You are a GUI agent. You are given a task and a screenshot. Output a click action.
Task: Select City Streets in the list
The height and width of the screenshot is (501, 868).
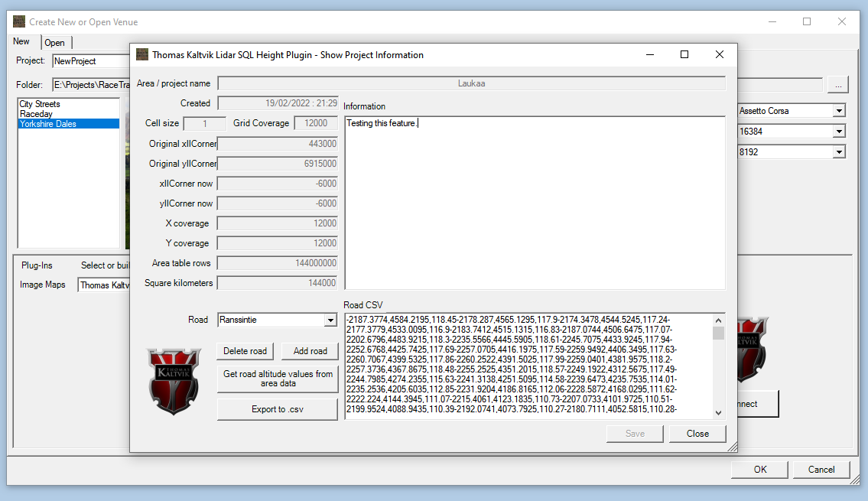pyautogui.click(x=40, y=104)
